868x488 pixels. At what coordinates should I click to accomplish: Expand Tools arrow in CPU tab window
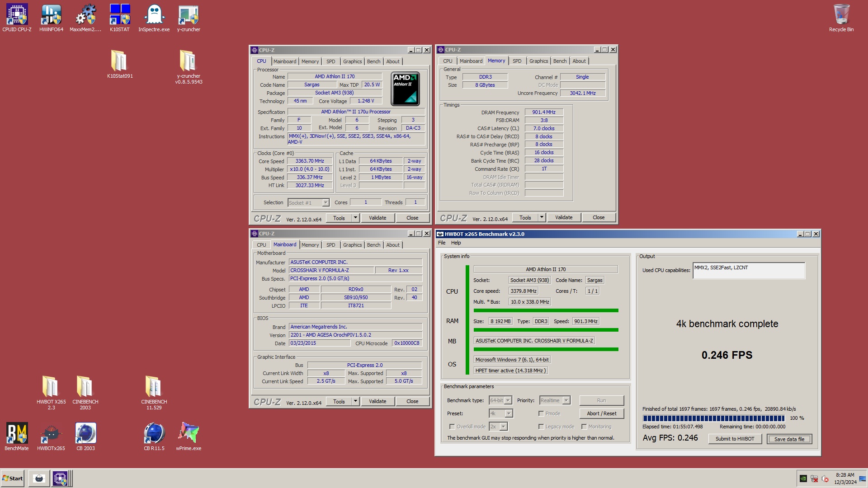(356, 218)
